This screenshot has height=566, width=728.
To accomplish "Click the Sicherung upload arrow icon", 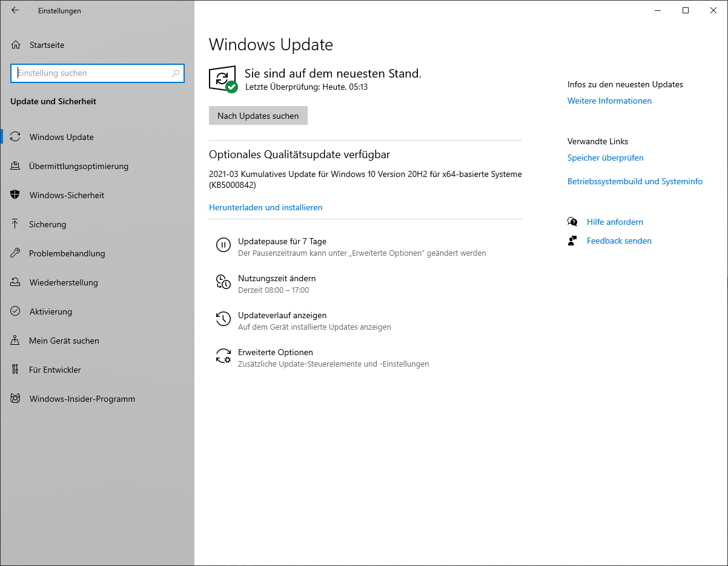I will click(16, 224).
